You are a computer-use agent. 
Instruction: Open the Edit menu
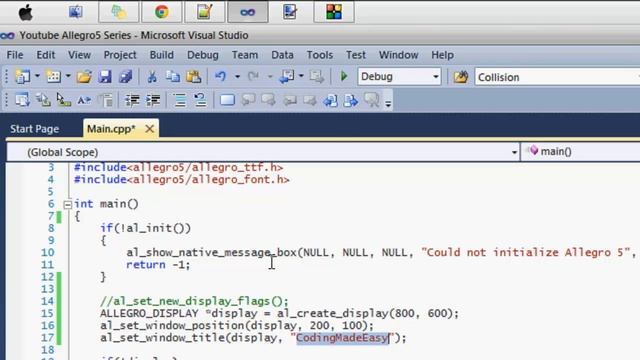click(45, 55)
